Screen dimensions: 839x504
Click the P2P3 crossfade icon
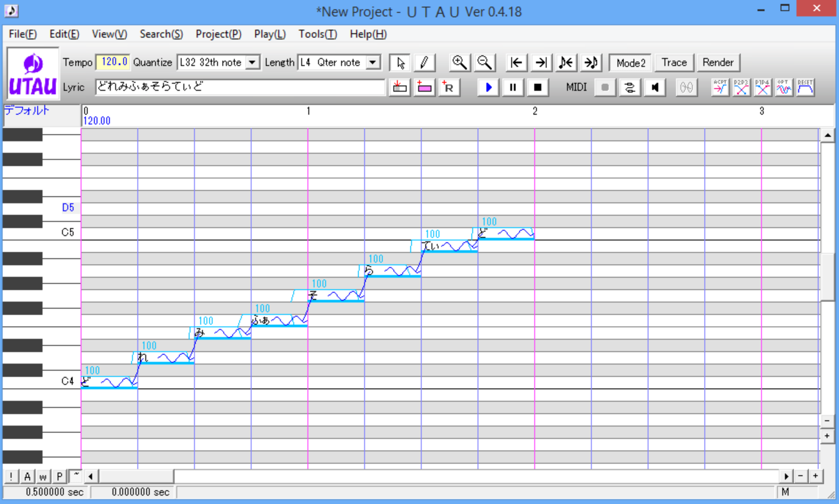pos(741,87)
